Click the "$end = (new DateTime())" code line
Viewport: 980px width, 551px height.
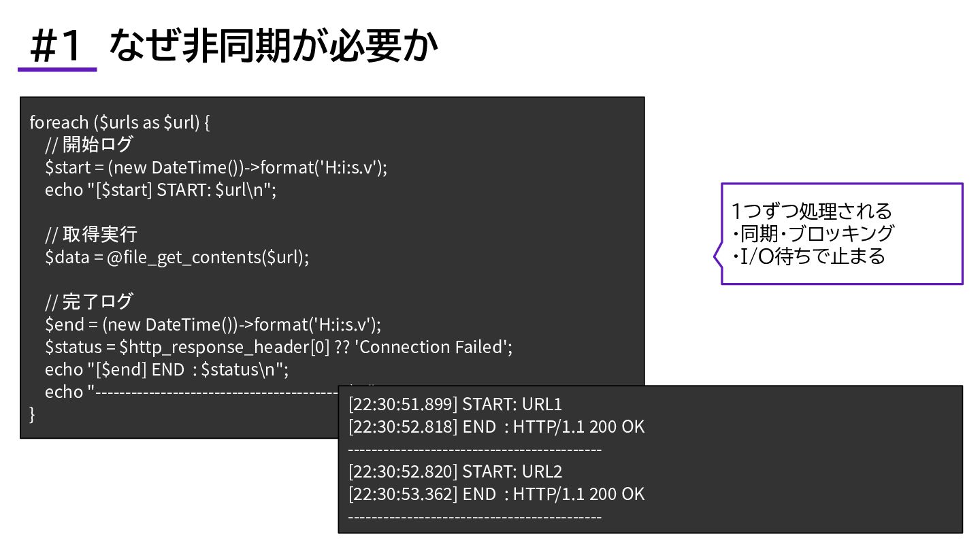pyautogui.click(x=213, y=324)
